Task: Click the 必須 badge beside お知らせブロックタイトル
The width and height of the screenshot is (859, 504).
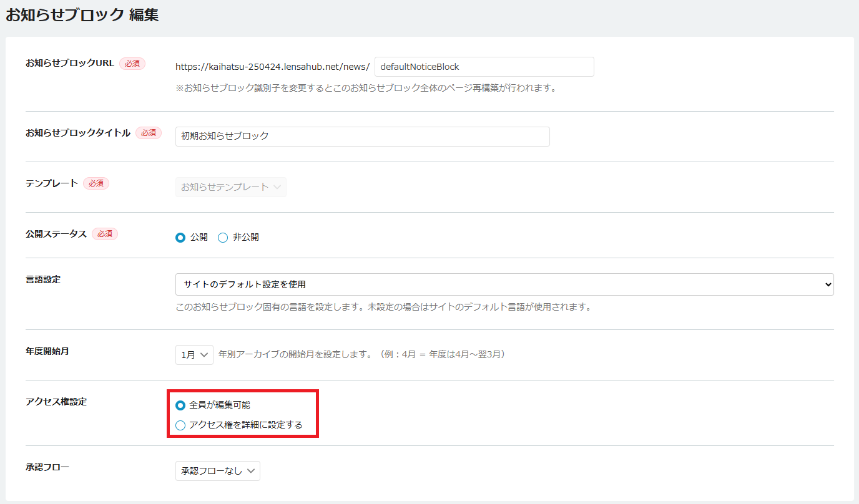Action: [x=149, y=133]
